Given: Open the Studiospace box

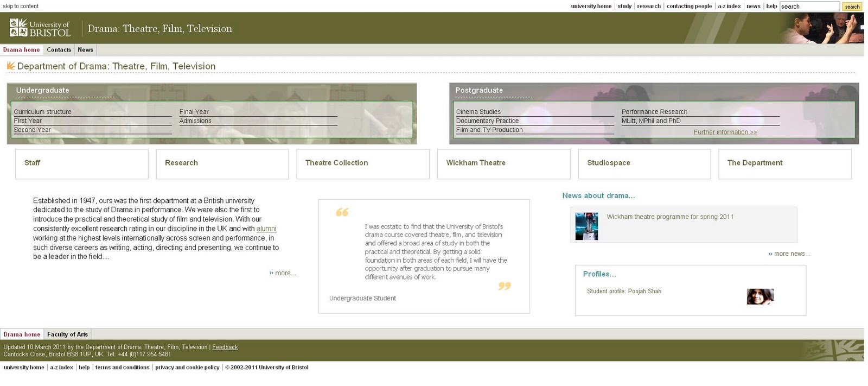Looking at the screenshot, I should (x=644, y=164).
